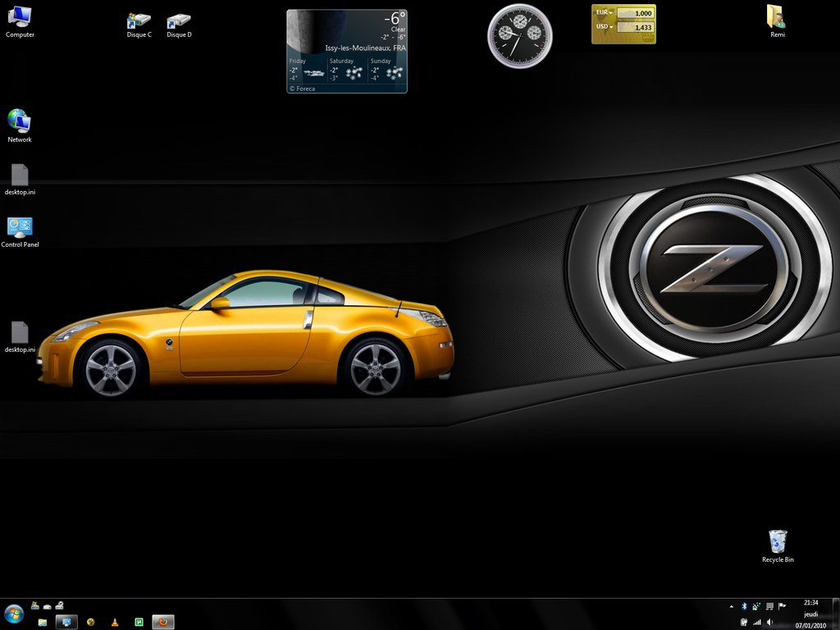Image resolution: width=840 pixels, height=630 pixels.
Task: Click the Bluetooth tray icon
Action: 744,606
